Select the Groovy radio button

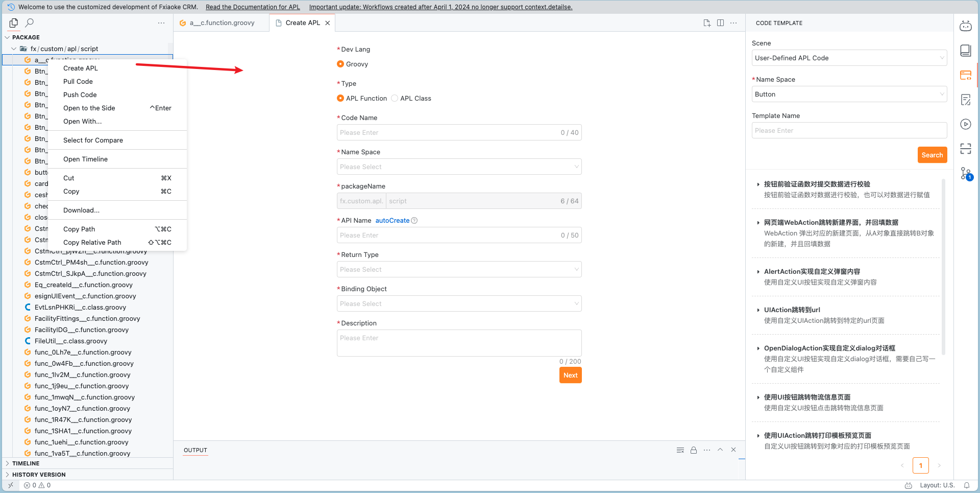coord(340,64)
